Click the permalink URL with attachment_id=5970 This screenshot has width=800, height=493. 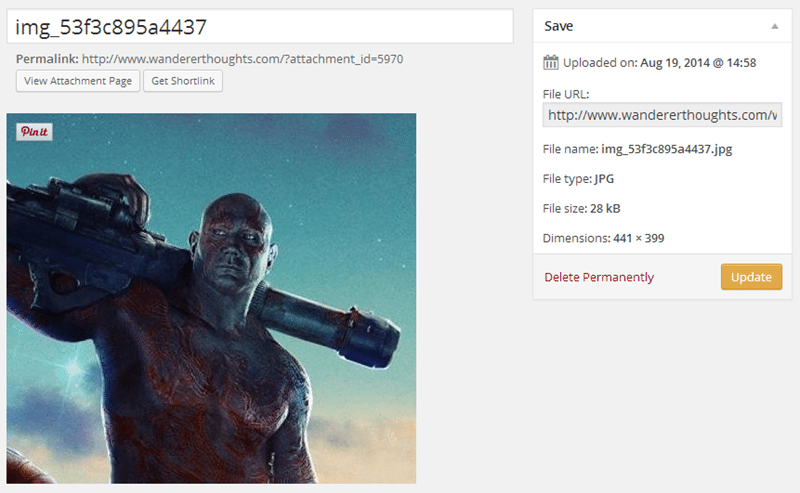point(242,59)
